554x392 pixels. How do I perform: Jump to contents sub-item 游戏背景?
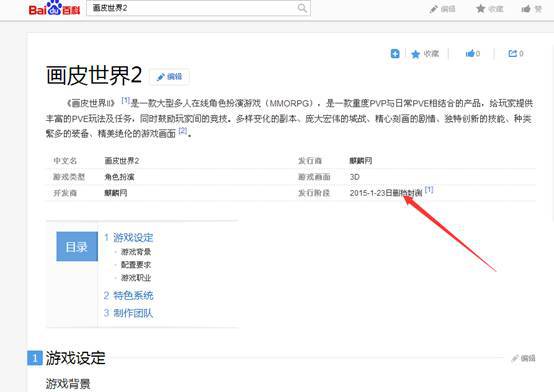tap(136, 252)
